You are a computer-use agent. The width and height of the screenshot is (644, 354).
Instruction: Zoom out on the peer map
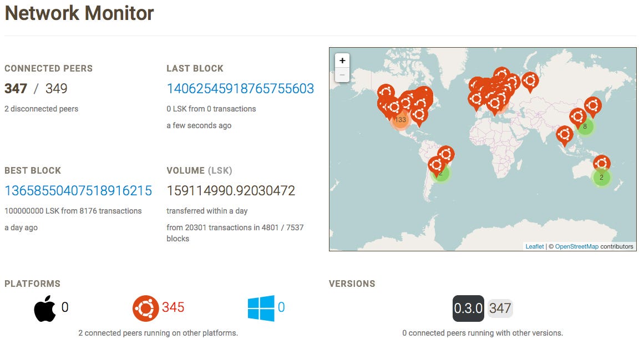[x=342, y=75]
